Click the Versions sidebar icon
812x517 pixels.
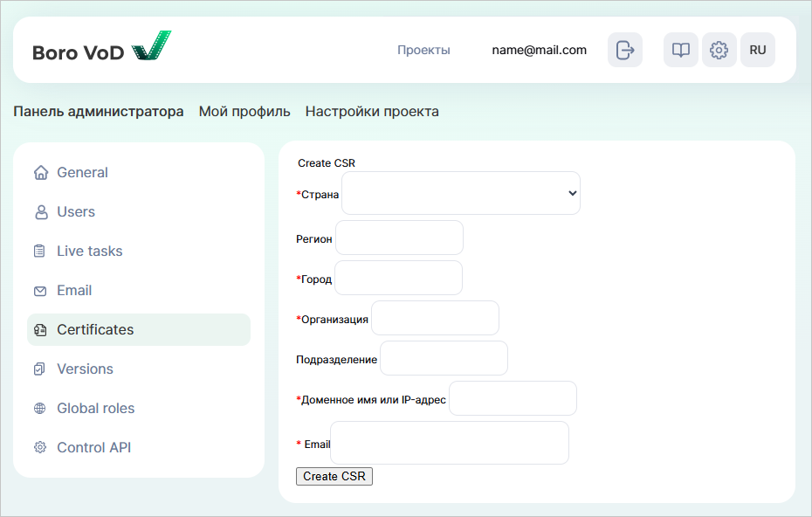point(39,369)
